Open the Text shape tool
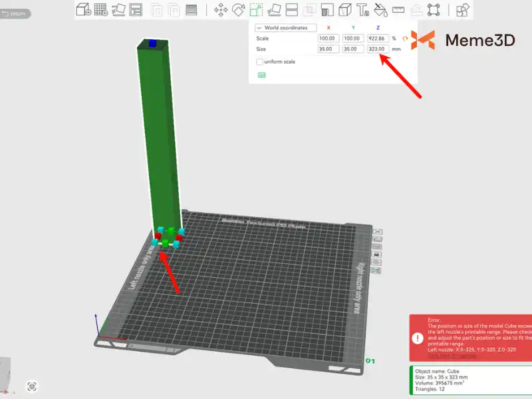 [x=362, y=9]
